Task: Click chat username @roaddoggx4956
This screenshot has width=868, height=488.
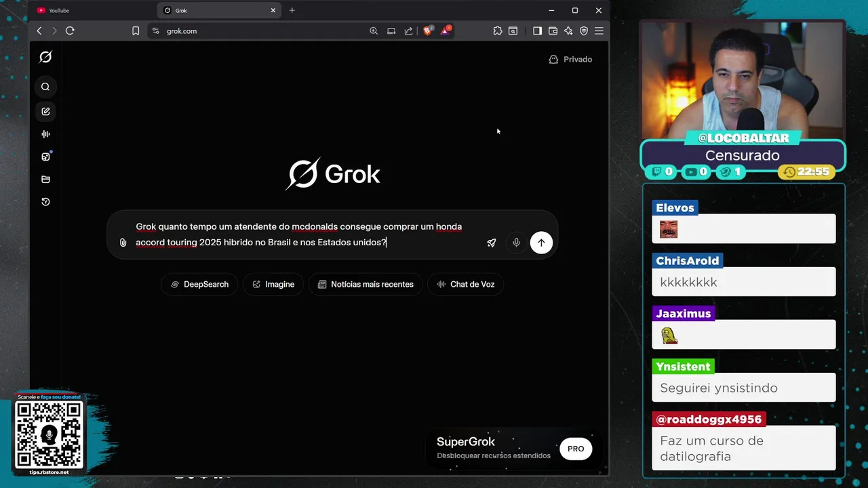Action: pos(709,420)
